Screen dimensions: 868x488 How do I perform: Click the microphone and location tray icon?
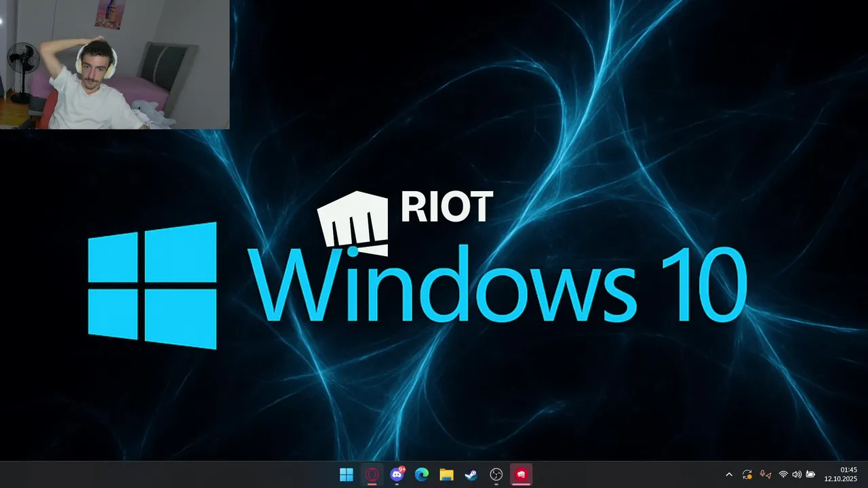point(766,475)
